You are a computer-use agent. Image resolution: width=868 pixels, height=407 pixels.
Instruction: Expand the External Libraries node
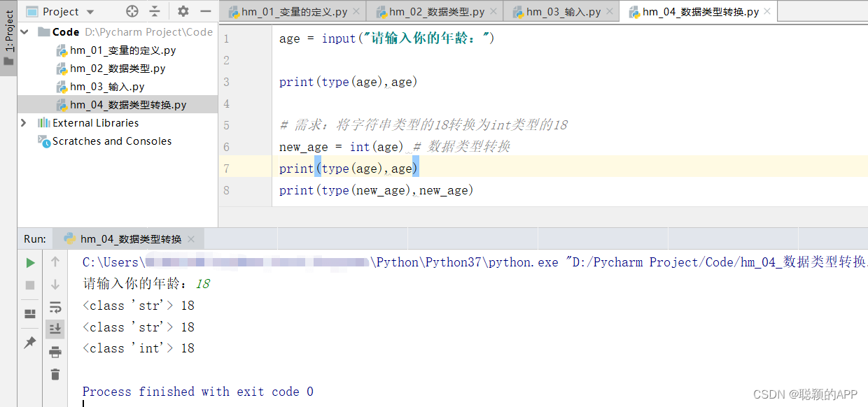tap(24, 122)
